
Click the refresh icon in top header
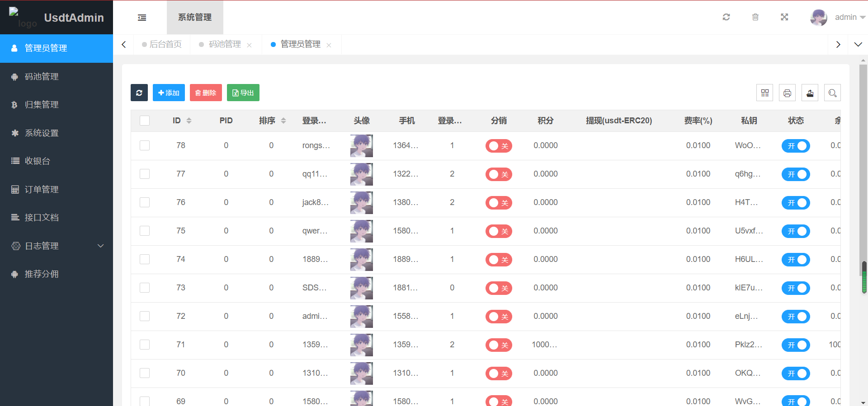click(726, 17)
